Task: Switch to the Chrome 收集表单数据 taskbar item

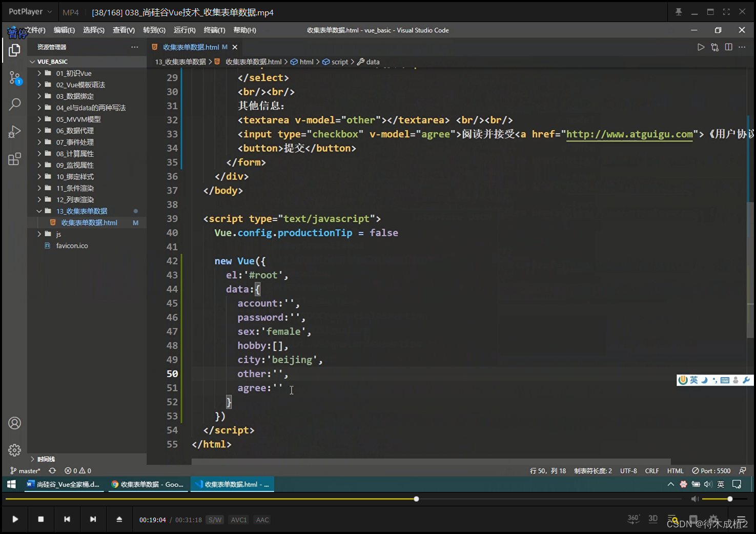Action: click(148, 484)
